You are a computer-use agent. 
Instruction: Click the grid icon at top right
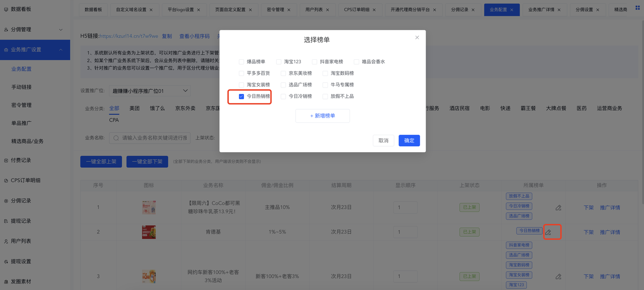[638, 8]
